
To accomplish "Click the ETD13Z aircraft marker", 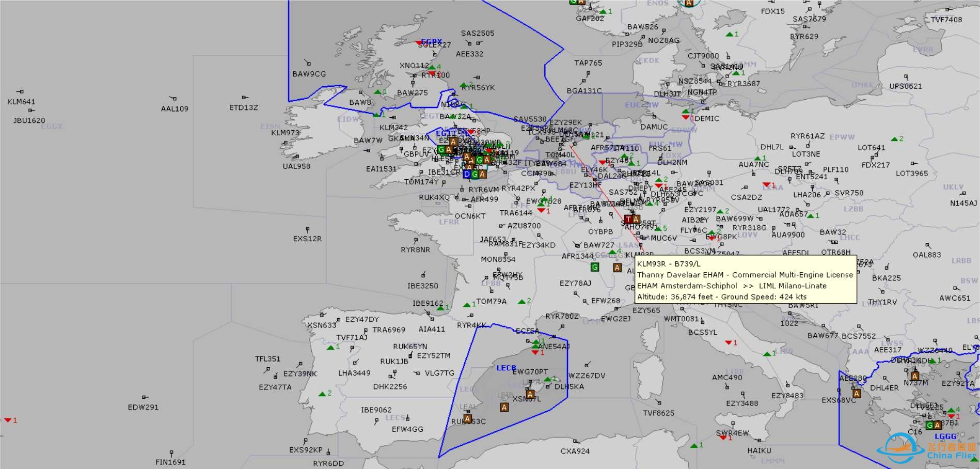I will pos(245,97).
